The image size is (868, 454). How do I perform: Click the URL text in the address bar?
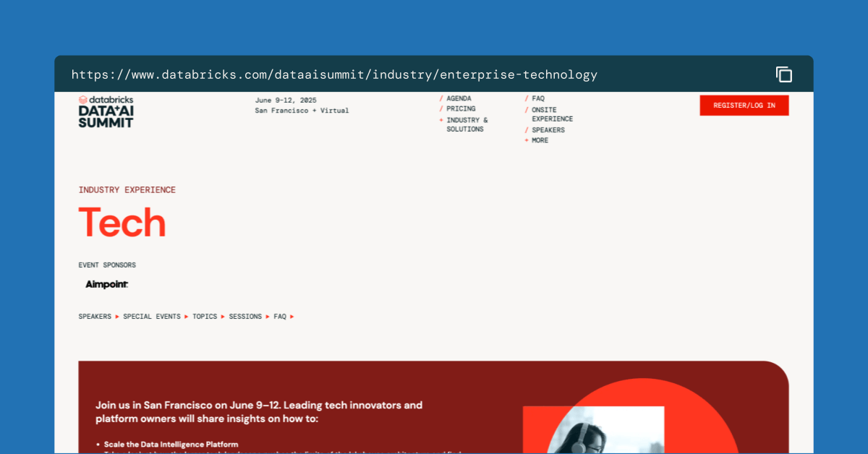334,74
